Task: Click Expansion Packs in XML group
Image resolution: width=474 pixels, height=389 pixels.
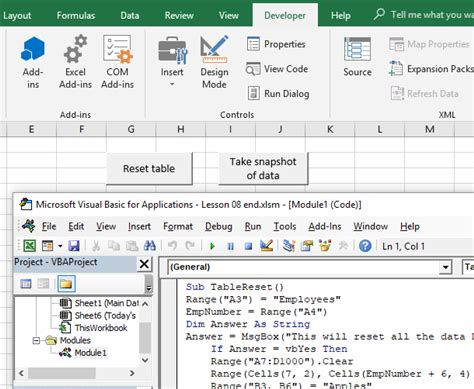Action: pyautogui.click(x=431, y=69)
